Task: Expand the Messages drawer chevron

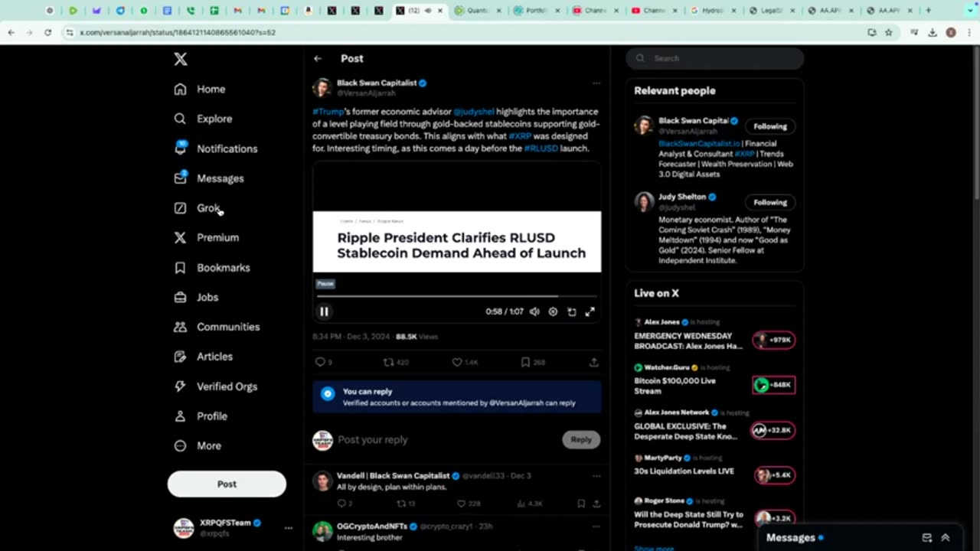Action: click(x=946, y=538)
